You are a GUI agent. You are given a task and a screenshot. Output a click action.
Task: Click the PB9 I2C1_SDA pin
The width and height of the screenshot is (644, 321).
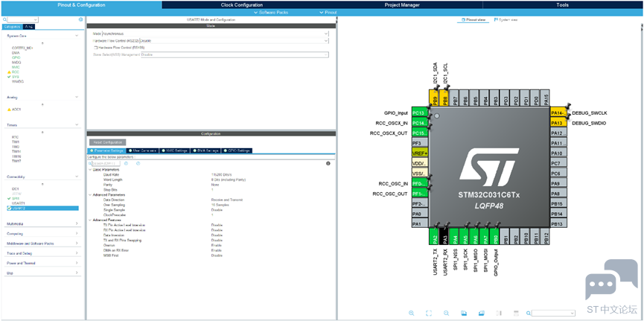pos(434,99)
